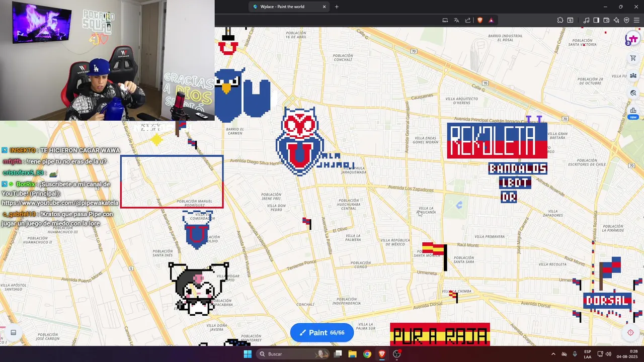Click the Villa Primavera map label

coord(490,236)
